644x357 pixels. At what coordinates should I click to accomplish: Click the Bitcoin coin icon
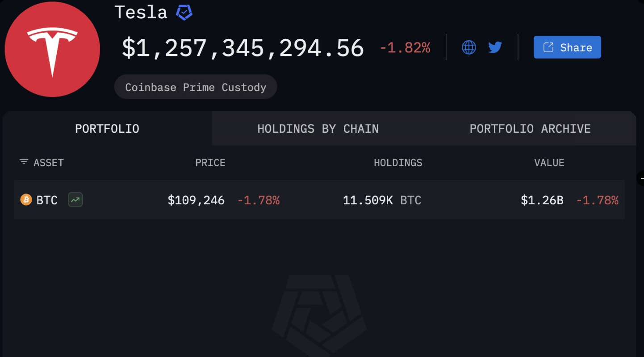click(x=26, y=200)
